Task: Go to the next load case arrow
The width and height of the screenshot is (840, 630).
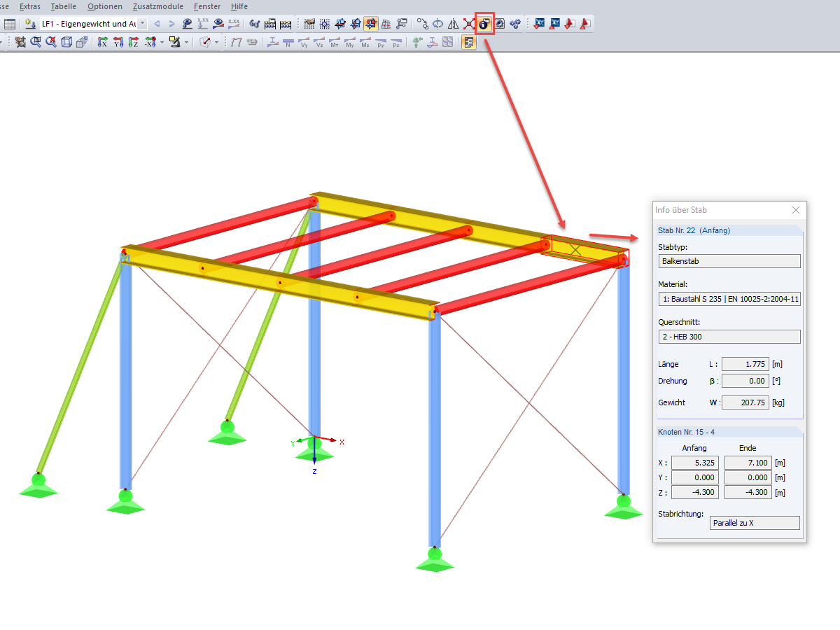Action: pos(171,24)
